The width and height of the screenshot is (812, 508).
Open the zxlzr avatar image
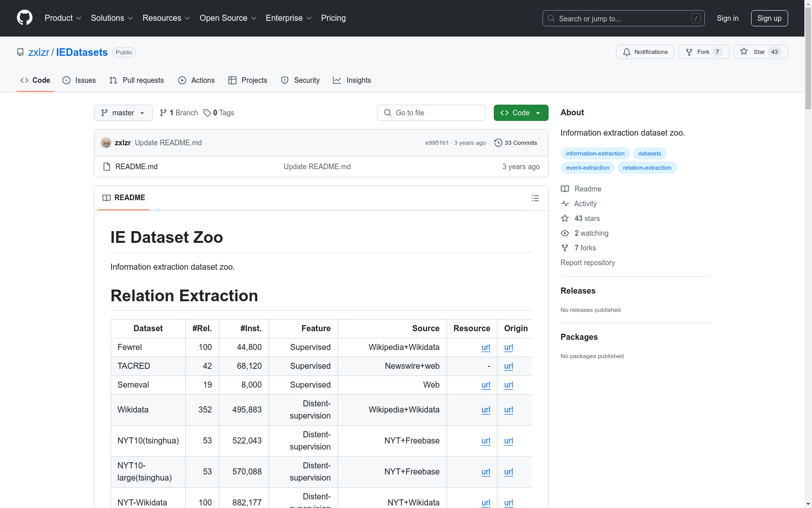click(x=106, y=143)
